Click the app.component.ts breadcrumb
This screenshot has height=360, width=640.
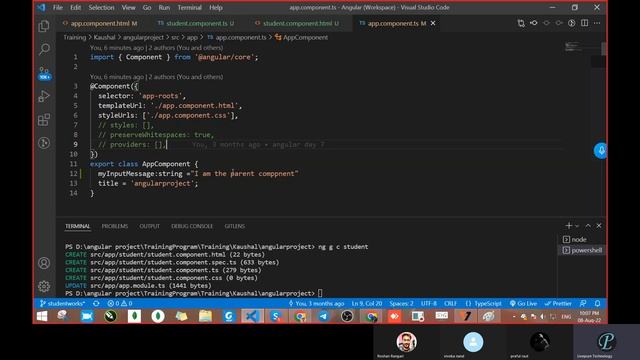point(237,37)
